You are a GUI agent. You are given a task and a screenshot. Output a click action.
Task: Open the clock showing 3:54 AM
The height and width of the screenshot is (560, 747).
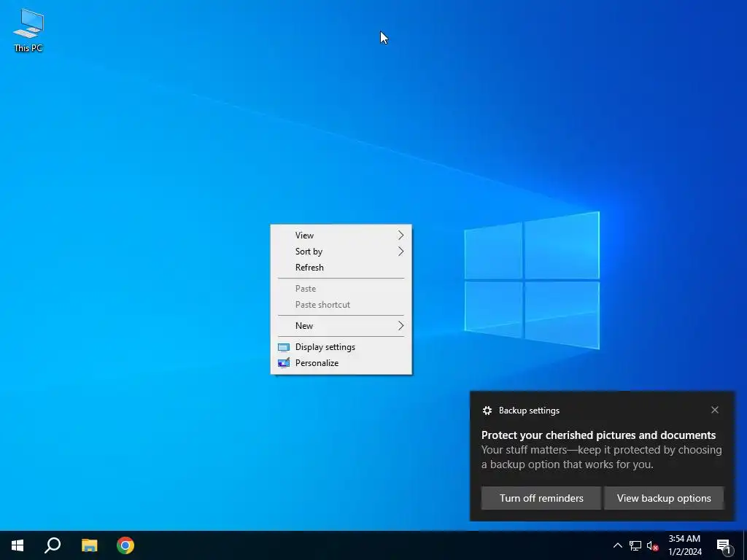[x=684, y=545]
